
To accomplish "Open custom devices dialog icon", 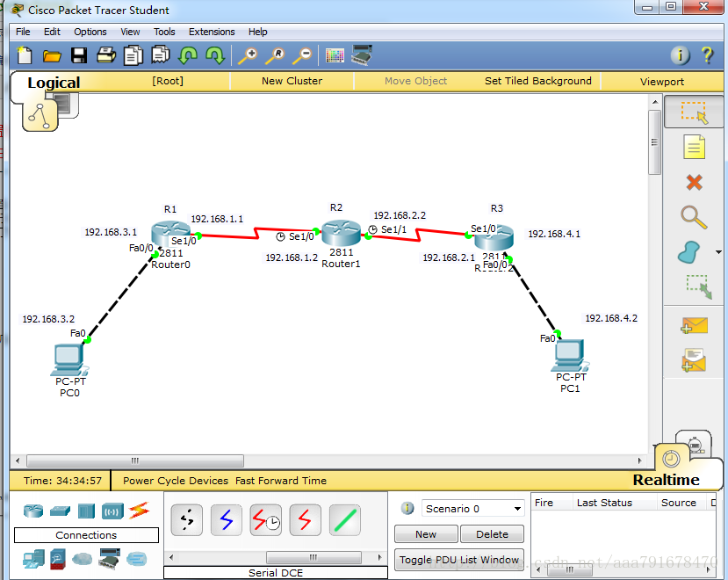I will (x=362, y=54).
